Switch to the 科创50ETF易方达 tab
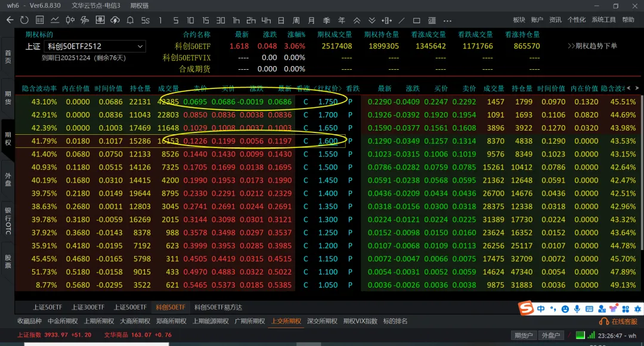This screenshot has height=346, width=644. click(218, 307)
